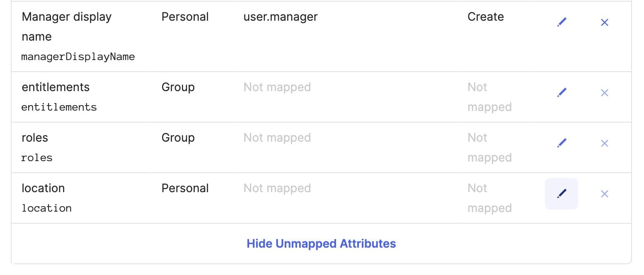Image resolution: width=644 pixels, height=275 pixels.
Task: Remove the roles attribute with X
Action: tap(604, 143)
